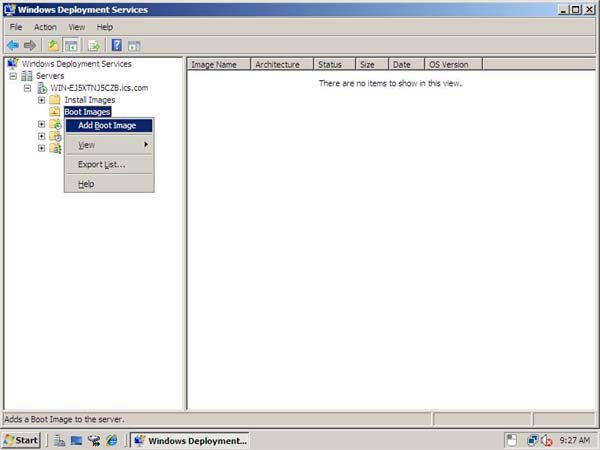
Task: Select the Boot Images tree label
Action: click(87, 112)
